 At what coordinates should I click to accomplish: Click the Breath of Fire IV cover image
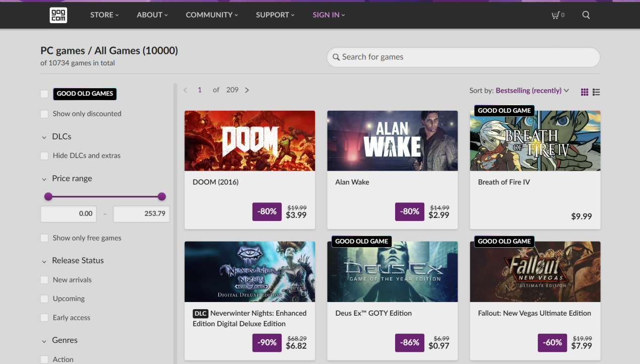click(x=535, y=141)
